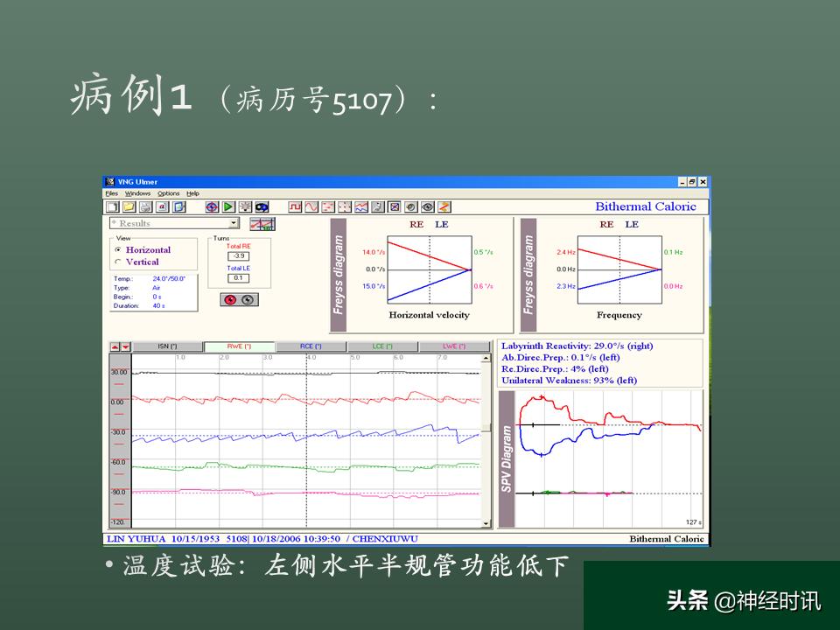Click the New document toolbar icon
The width and height of the screenshot is (840, 630).
[112, 206]
